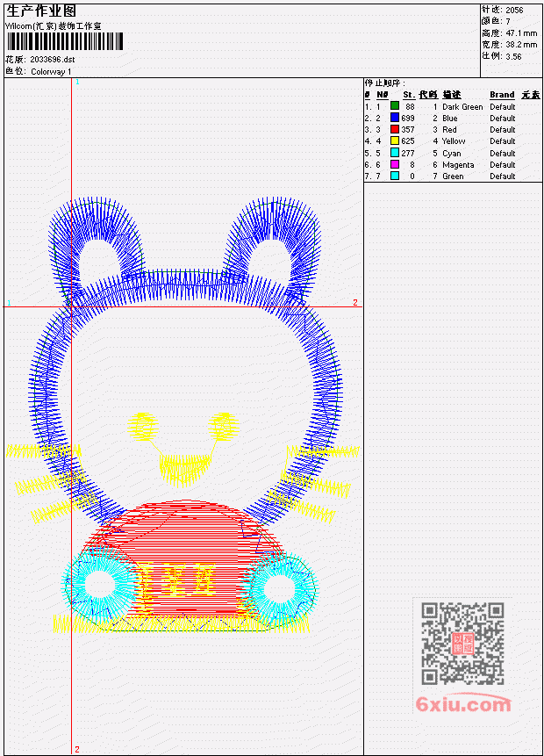Click the stitch count value 2056
This screenshot has height=756, width=544.
(x=514, y=10)
